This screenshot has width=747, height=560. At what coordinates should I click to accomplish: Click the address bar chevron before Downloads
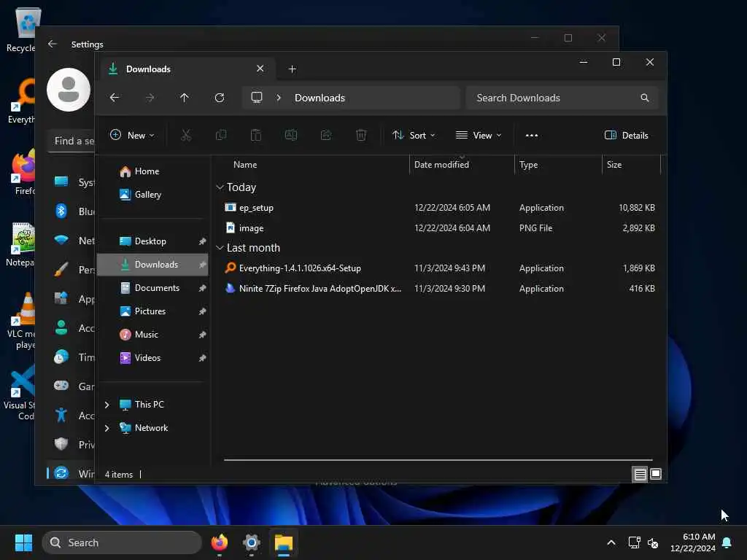pyautogui.click(x=279, y=98)
